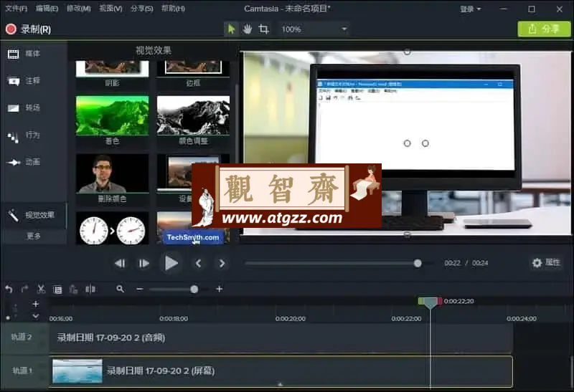Click the playback scrubber handle

(418, 263)
